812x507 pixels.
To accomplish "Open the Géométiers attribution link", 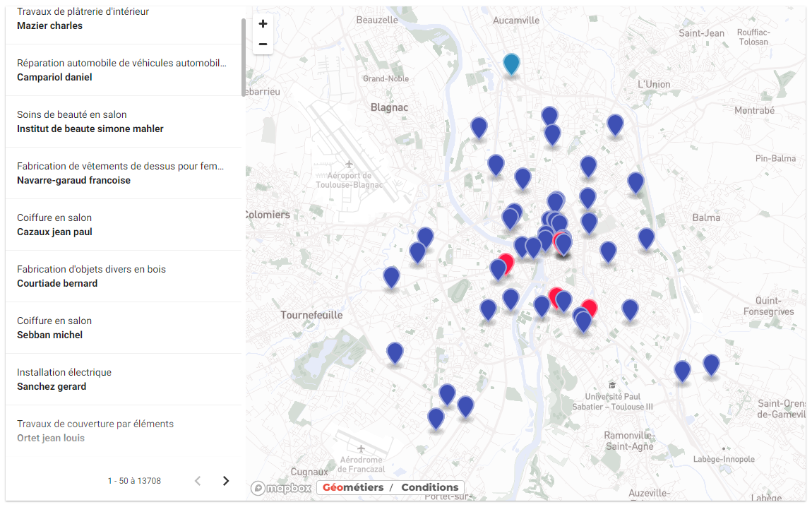I will coord(353,487).
